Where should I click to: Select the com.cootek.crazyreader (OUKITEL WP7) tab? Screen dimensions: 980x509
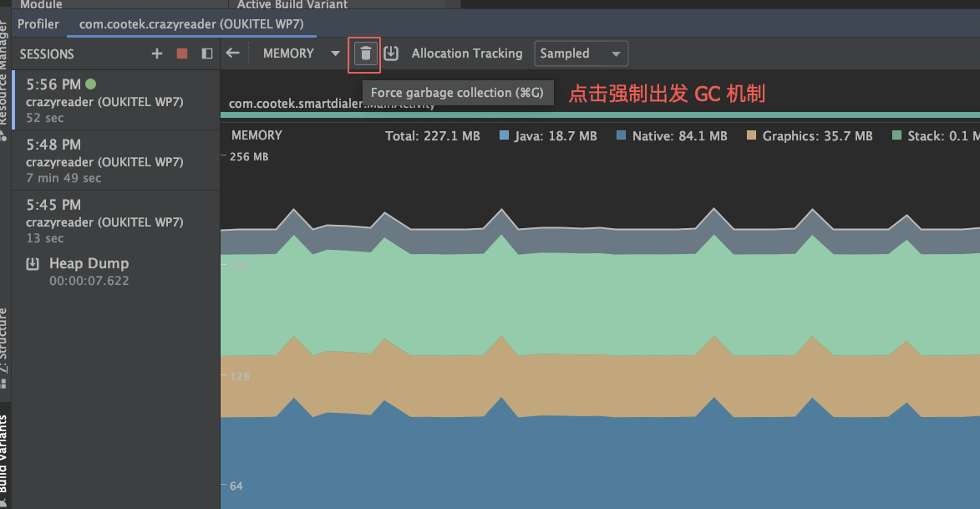tap(190, 24)
